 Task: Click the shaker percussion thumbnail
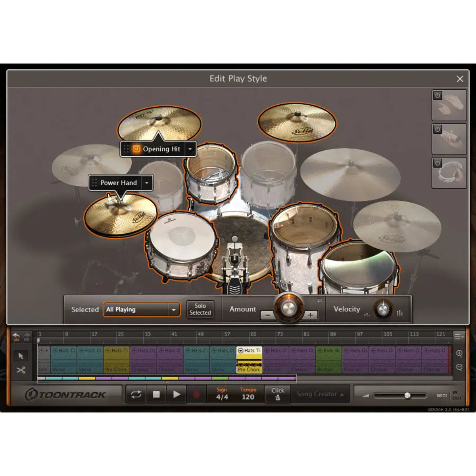click(449, 139)
